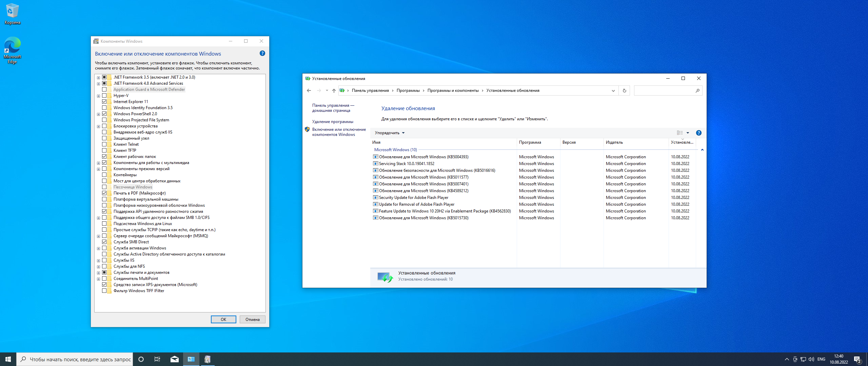Screen dimensions: 868x366
Task: Click Панель управления breadcrumb segment
Action: click(370, 90)
